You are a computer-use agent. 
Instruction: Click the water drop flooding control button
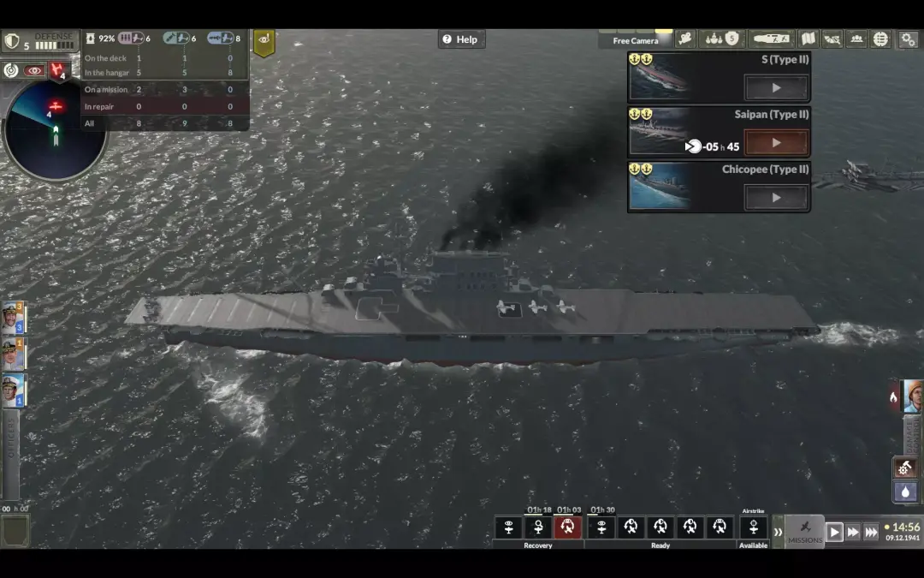(x=905, y=492)
